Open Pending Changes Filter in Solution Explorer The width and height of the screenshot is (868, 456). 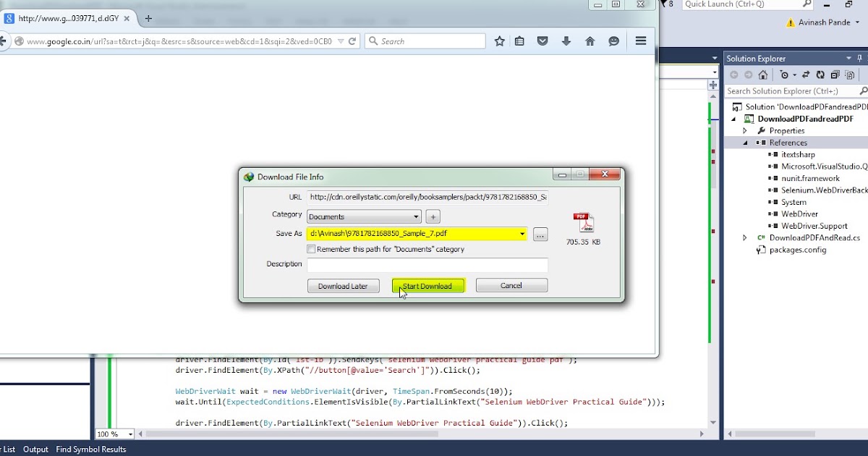pos(786,75)
